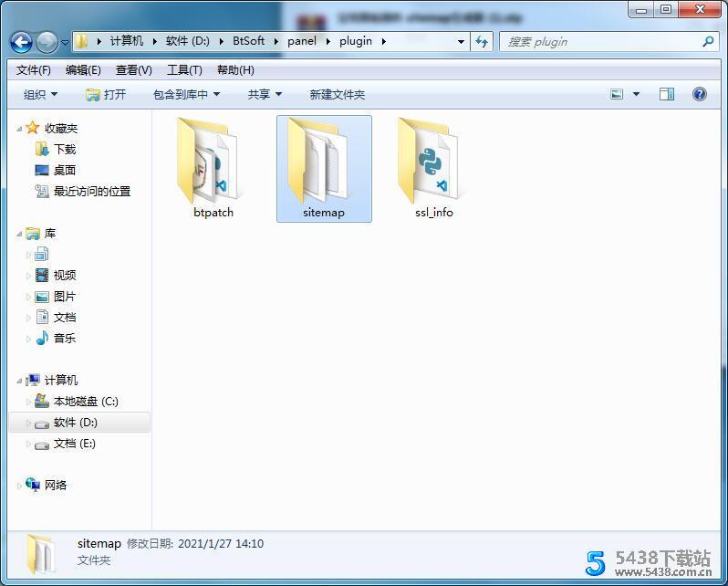This screenshot has width=728, height=586.
Task: Toggle the preview pane icon
Action: tap(667, 95)
